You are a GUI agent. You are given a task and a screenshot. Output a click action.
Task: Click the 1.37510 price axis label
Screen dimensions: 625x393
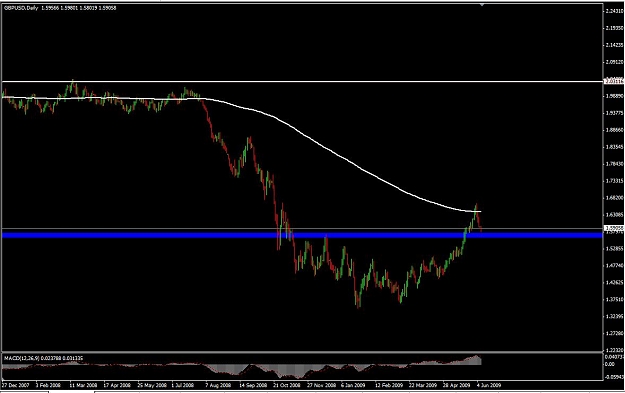point(614,299)
